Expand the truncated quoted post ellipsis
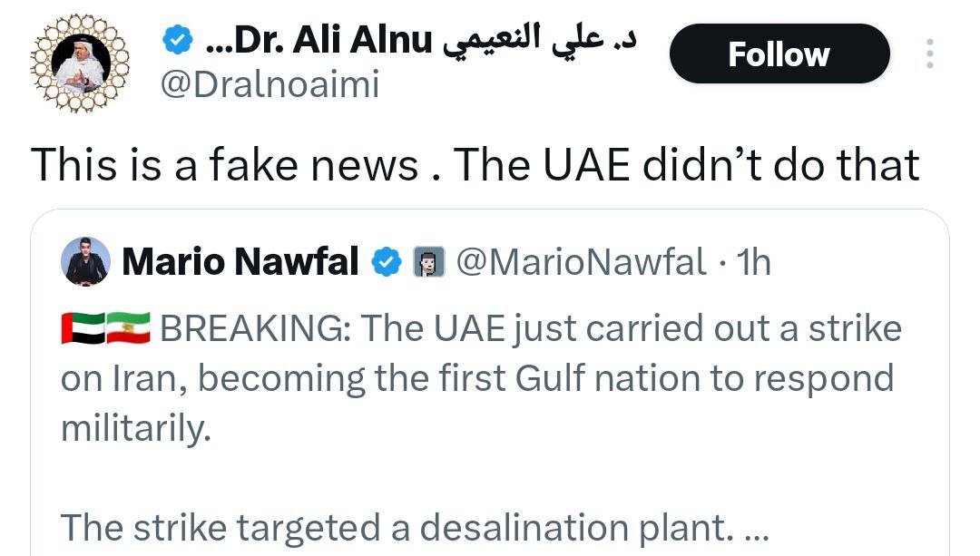 (x=758, y=530)
